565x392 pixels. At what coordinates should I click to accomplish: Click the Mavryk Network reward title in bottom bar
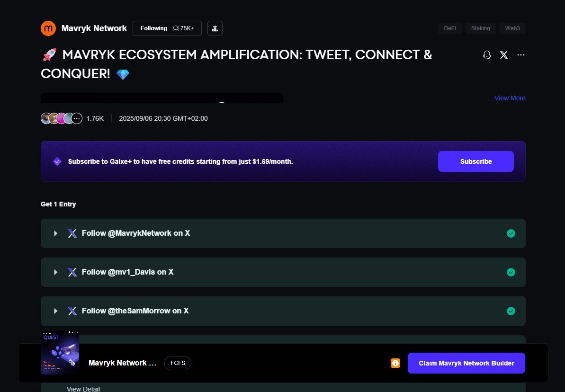point(123,363)
